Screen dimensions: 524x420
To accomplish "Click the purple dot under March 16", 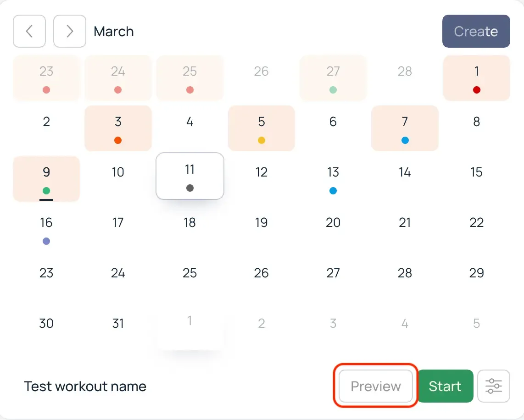I will point(46,241).
